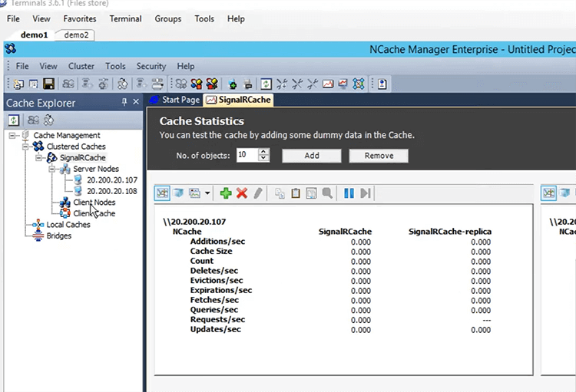Image resolution: width=576 pixels, height=392 pixels.
Task: Click the remove server node icon
Action: point(248,84)
